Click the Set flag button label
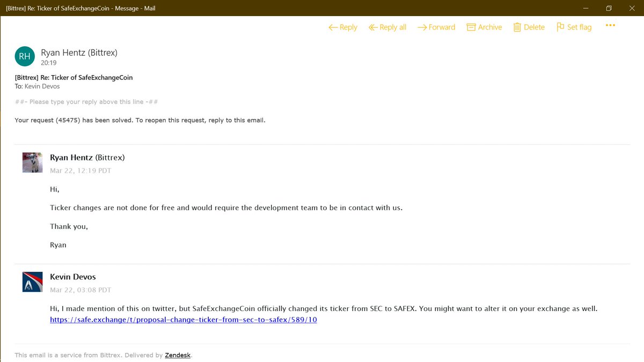The image size is (644, 362). (x=579, y=27)
